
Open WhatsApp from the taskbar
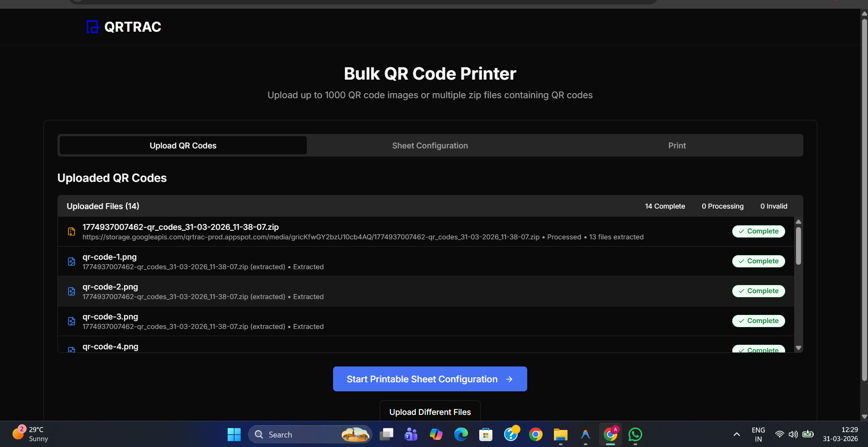634,434
